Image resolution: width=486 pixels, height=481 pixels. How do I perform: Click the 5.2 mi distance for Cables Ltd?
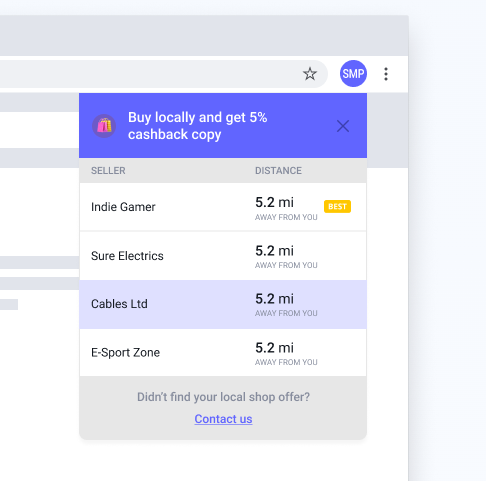pos(274,299)
